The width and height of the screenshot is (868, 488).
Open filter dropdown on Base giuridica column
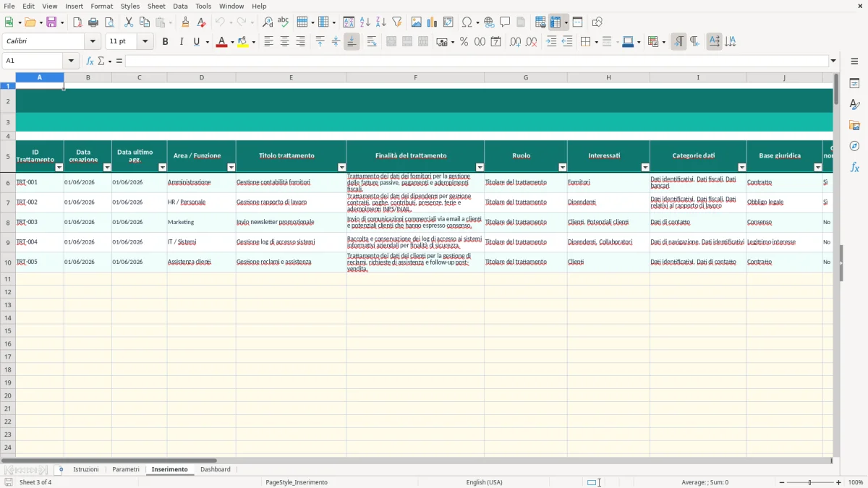(817, 168)
